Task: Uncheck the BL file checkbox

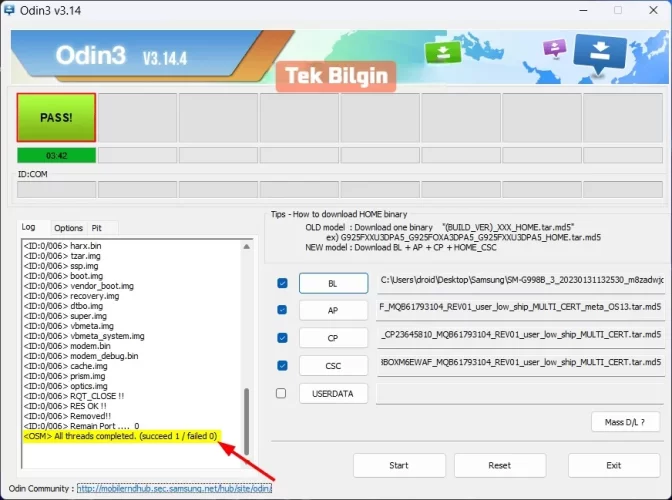Action: click(x=282, y=283)
